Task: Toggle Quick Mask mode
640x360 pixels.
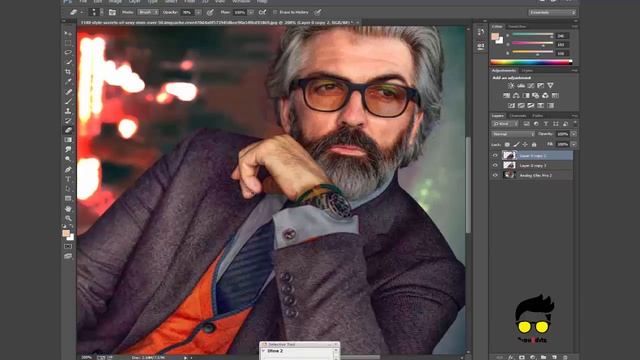Action: coord(68,247)
